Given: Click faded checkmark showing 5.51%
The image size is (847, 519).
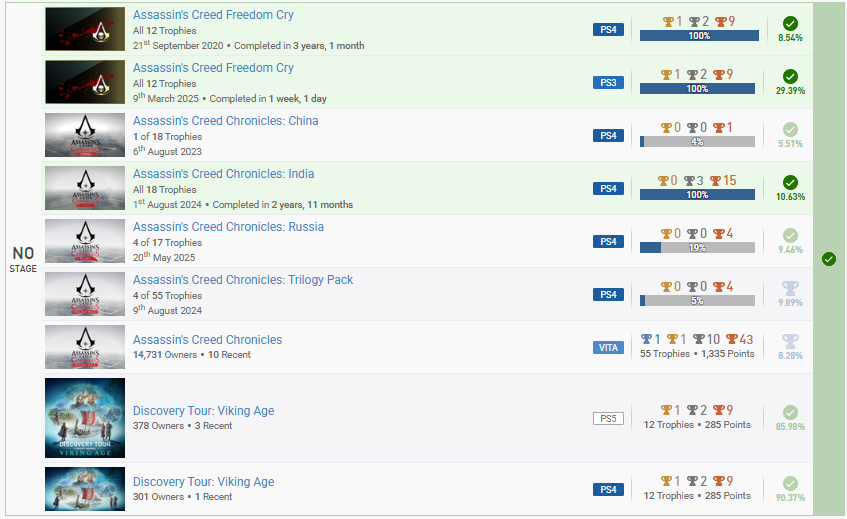Looking at the screenshot, I should point(790,129).
